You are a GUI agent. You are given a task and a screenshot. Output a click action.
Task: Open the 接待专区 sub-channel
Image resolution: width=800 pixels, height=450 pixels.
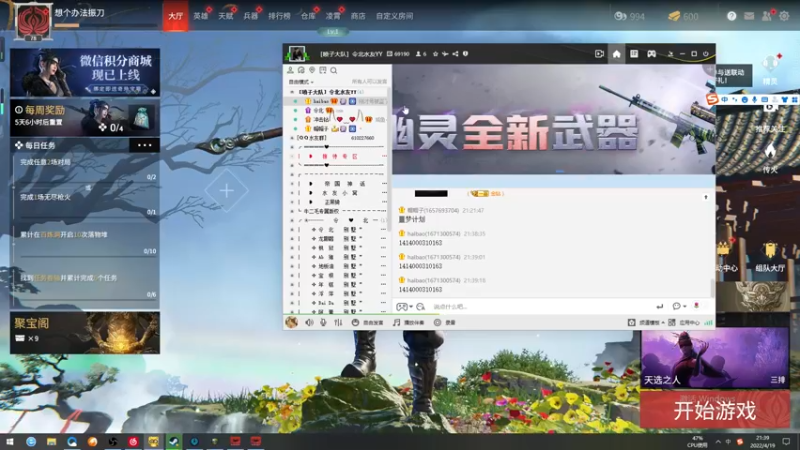click(339, 156)
